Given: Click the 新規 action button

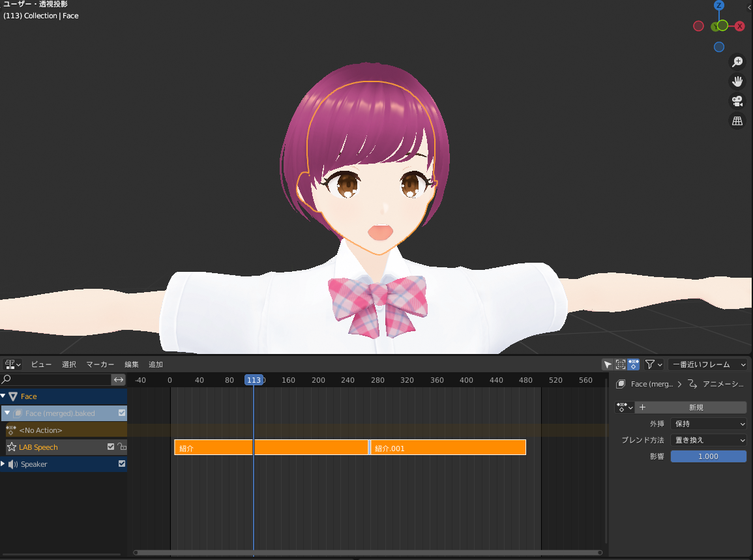Looking at the screenshot, I should click(x=697, y=407).
